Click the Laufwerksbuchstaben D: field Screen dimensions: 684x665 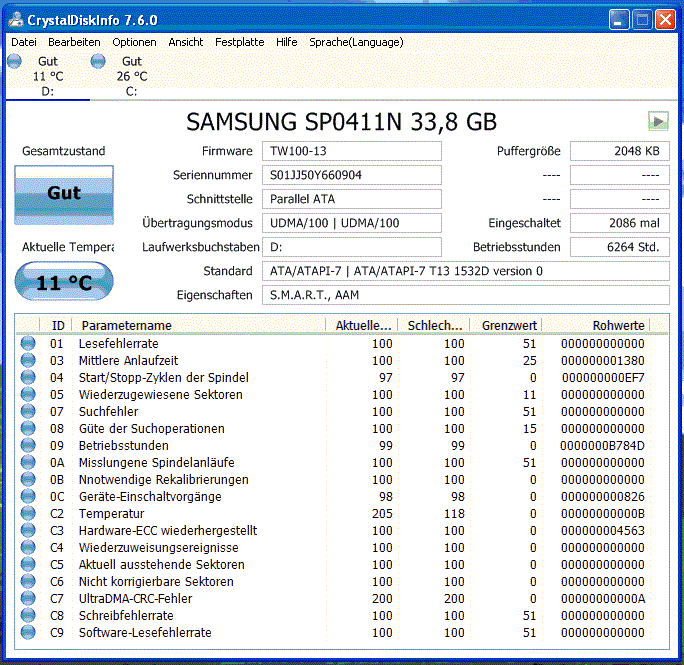click(x=352, y=247)
